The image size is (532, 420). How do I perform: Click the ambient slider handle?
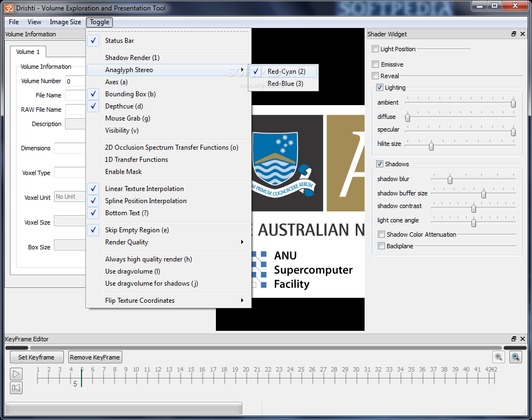[513, 103]
